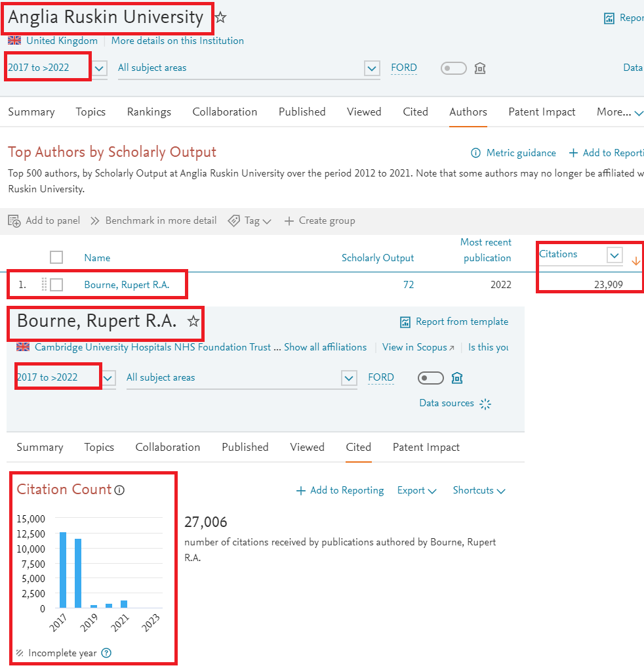Click the author panel FORD link

click(x=380, y=377)
